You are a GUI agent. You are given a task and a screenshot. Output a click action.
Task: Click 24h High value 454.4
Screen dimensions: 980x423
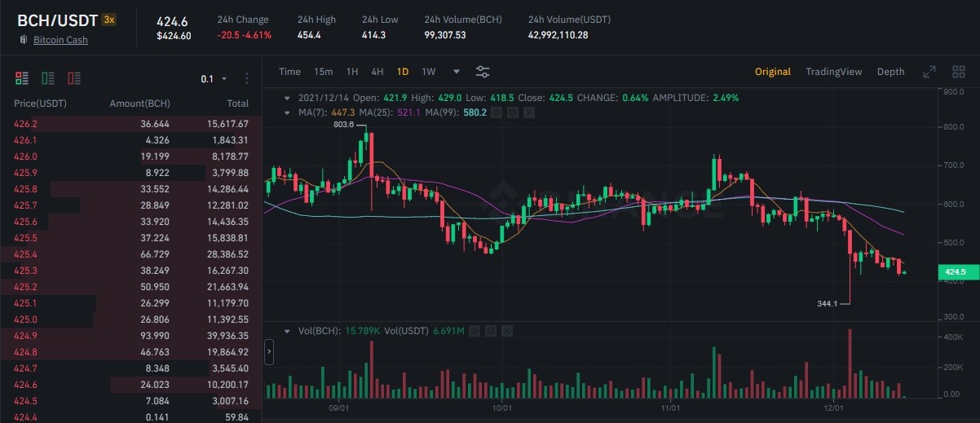pos(309,35)
